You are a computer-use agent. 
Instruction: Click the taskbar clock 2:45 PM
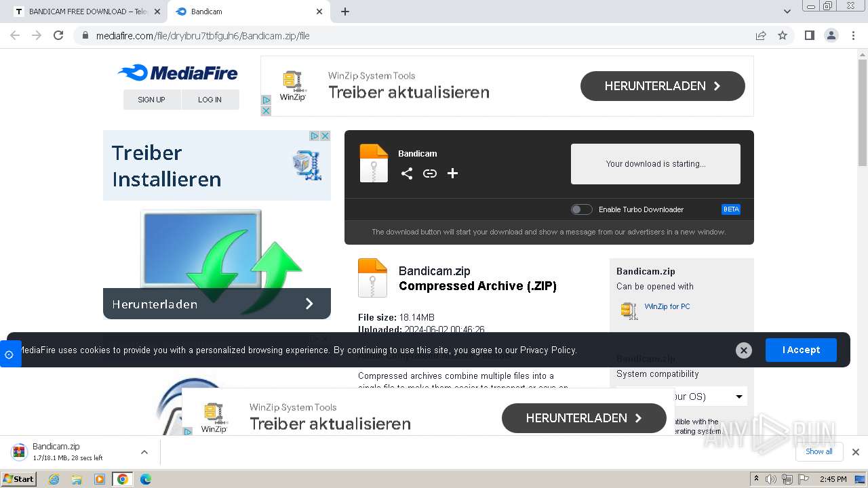click(x=833, y=479)
